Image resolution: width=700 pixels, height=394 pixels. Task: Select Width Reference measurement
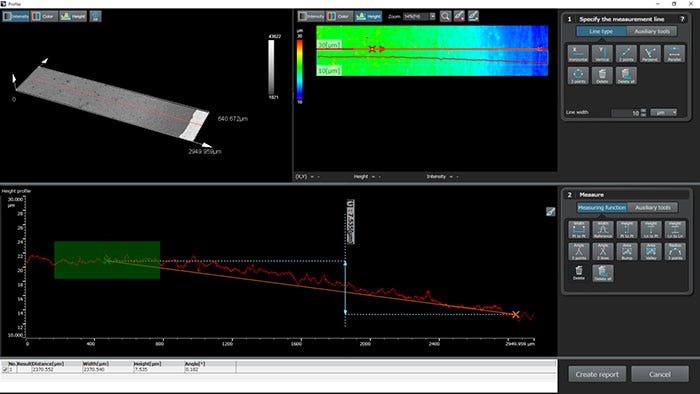click(x=603, y=229)
